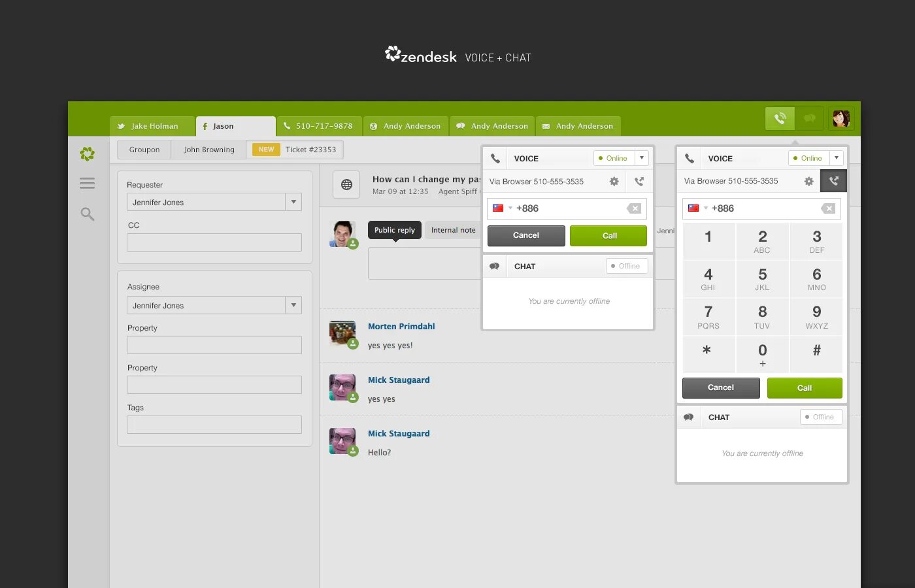This screenshot has height=588, width=915.
Task: Tap the asterisk key on the keypad
Action: pos(708,355)
